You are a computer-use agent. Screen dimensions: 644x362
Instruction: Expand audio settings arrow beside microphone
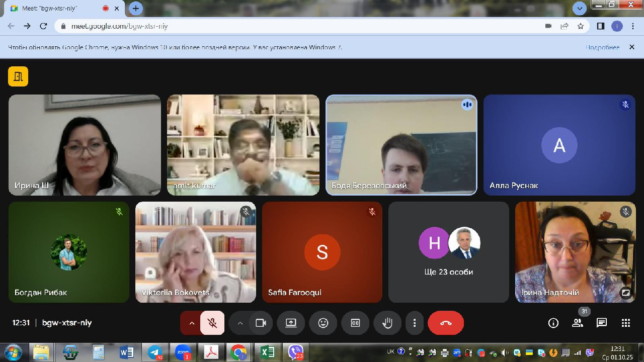tap(191, 323)
